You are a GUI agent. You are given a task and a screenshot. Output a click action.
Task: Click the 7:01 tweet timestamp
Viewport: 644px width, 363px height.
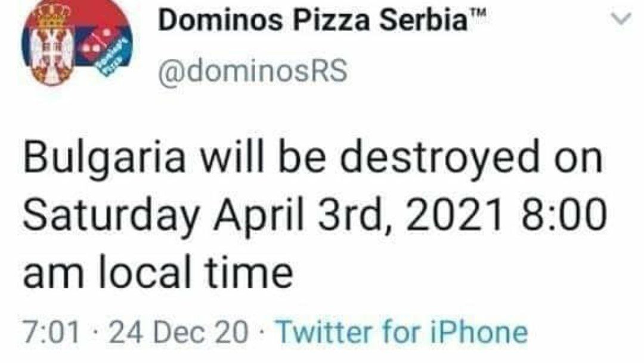(50, 332)
